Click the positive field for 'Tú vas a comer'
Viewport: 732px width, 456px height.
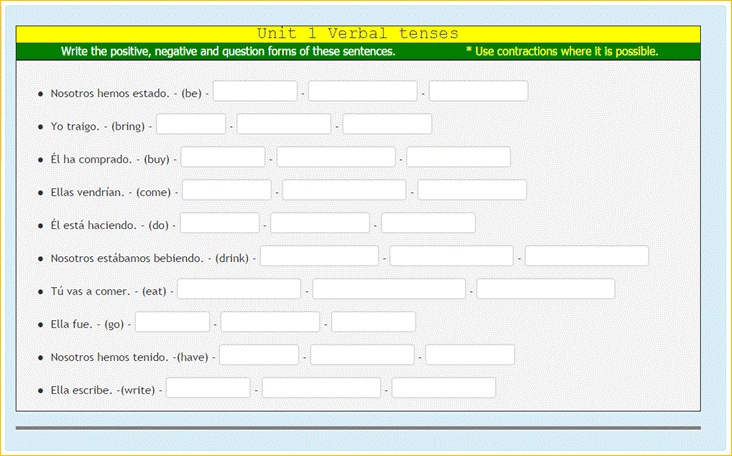[239, 290]
